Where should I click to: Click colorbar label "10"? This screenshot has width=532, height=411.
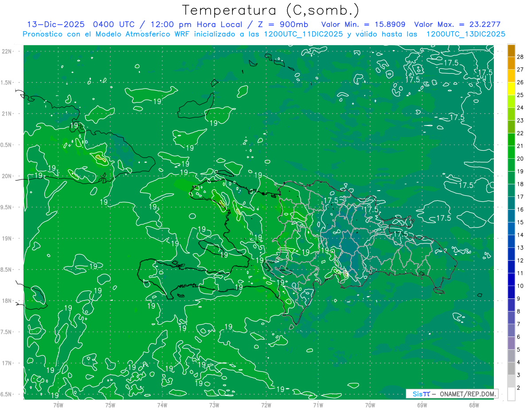(x=520, y=286)
